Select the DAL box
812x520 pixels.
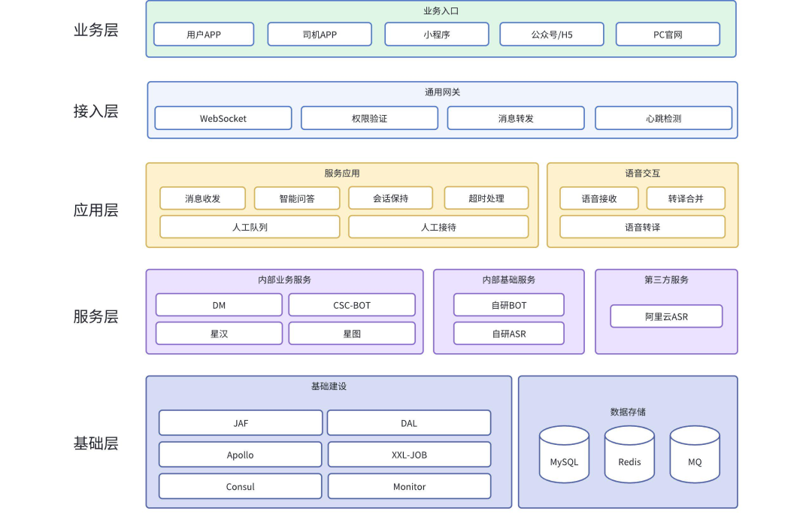(409, 423)
